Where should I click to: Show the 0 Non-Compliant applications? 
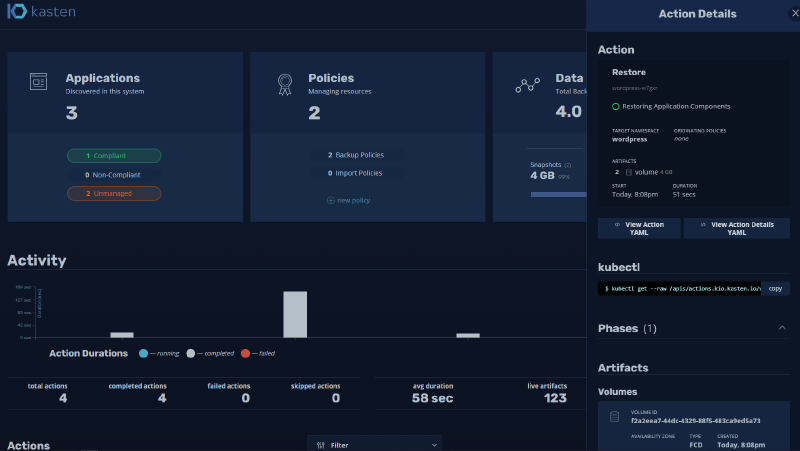(x=114, y=174)
